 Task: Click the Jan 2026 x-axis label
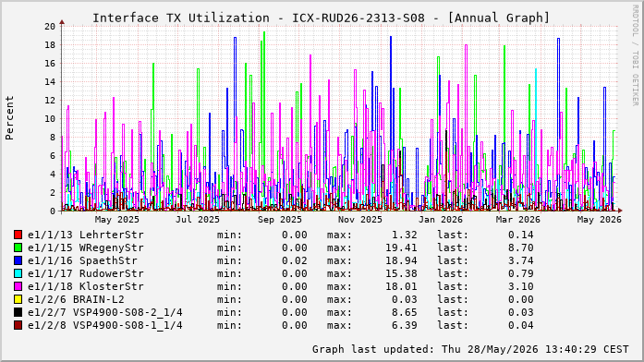pos(441,220)
